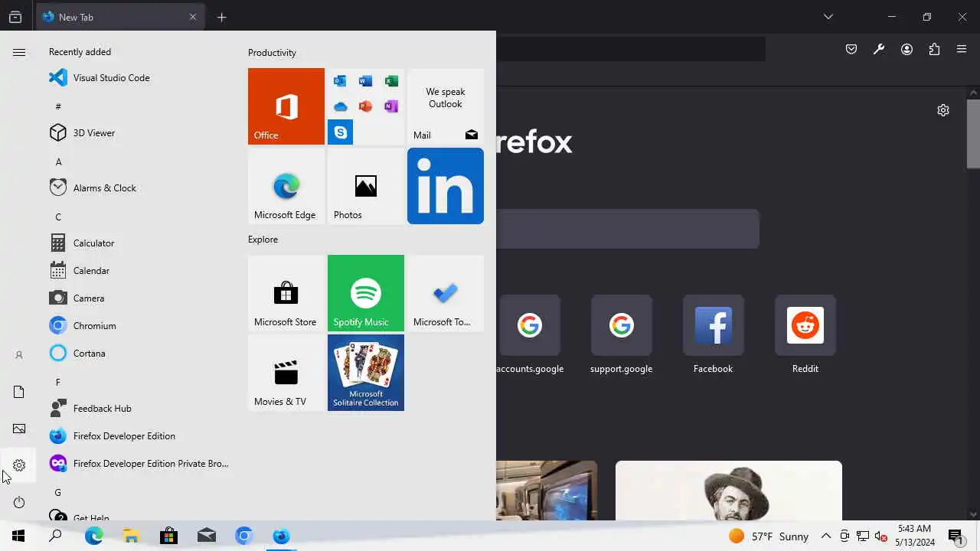The height and width of the screenshot is (551, 980).
Task: Open Calendar app in Start list
Action: point(138,271)
